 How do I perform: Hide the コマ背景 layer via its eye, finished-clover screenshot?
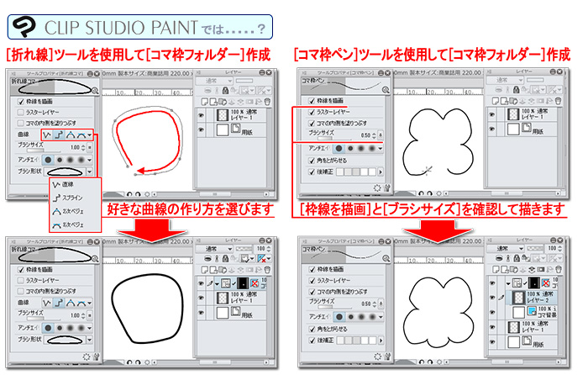(x=492, y=313)
